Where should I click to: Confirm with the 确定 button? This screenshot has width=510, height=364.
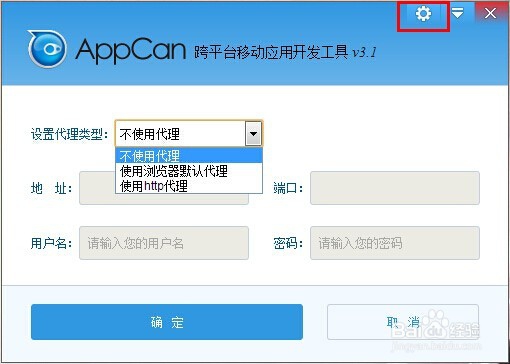pos(167,322)
